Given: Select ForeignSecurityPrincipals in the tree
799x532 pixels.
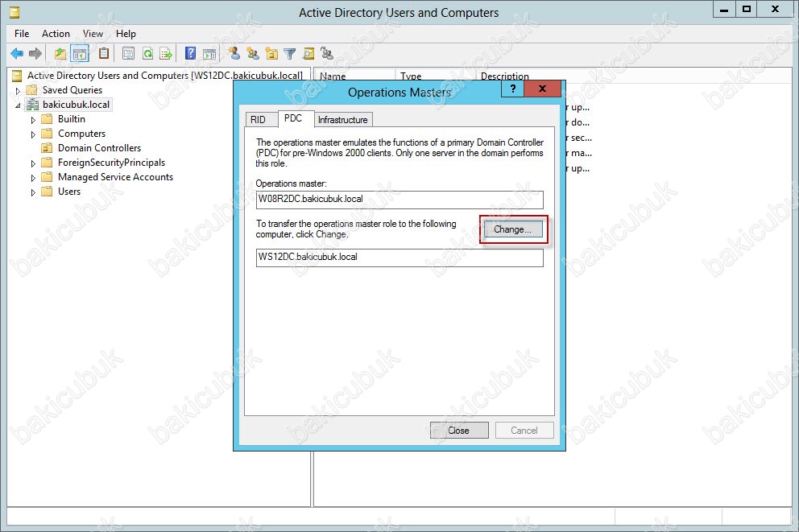Looking at the screenshot, I should tap(112, 163).
